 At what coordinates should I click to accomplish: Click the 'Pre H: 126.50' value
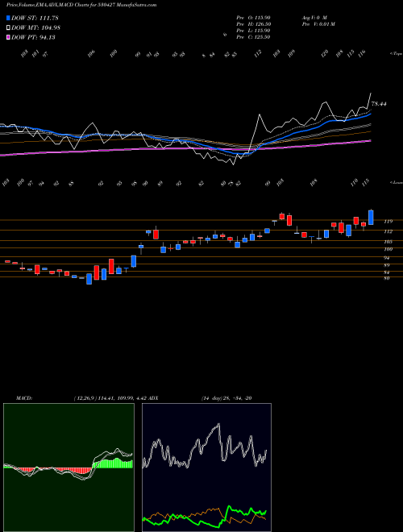[x=253, y=24]
